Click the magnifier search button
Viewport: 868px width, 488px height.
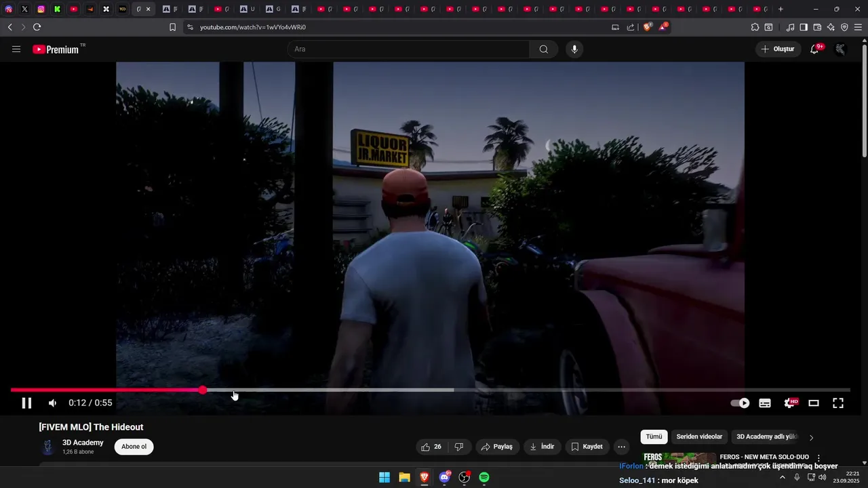point(544,49)
